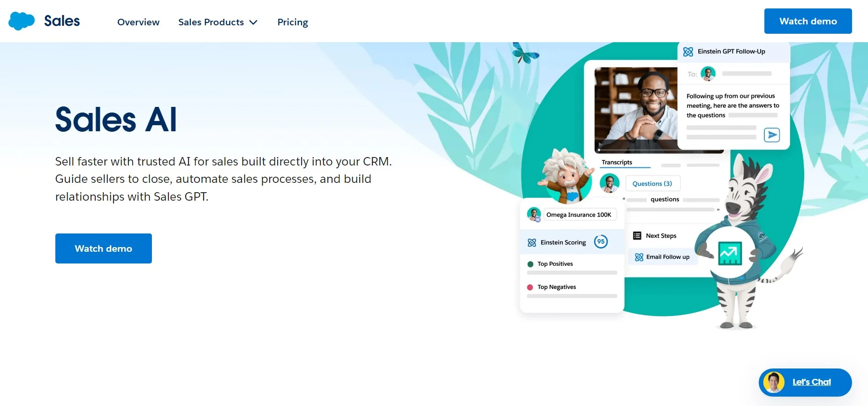
Task: Click the Einstein GPT Follow-Up atom icon
Action: [688, 52]
